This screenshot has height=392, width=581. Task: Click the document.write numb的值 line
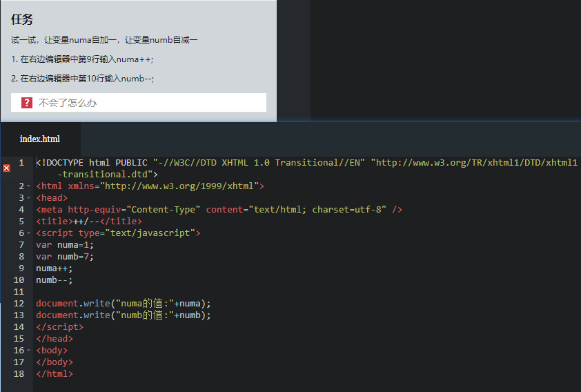pos(124,315)
